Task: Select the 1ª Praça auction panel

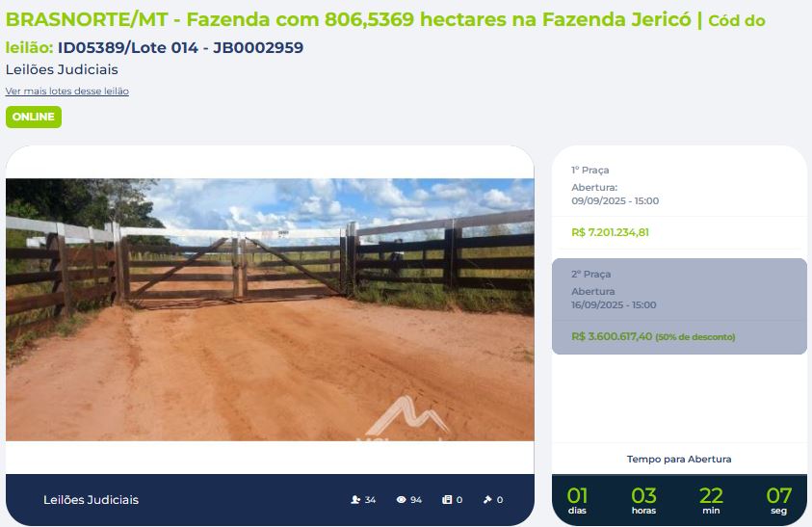Action: (x=679, y=201)
